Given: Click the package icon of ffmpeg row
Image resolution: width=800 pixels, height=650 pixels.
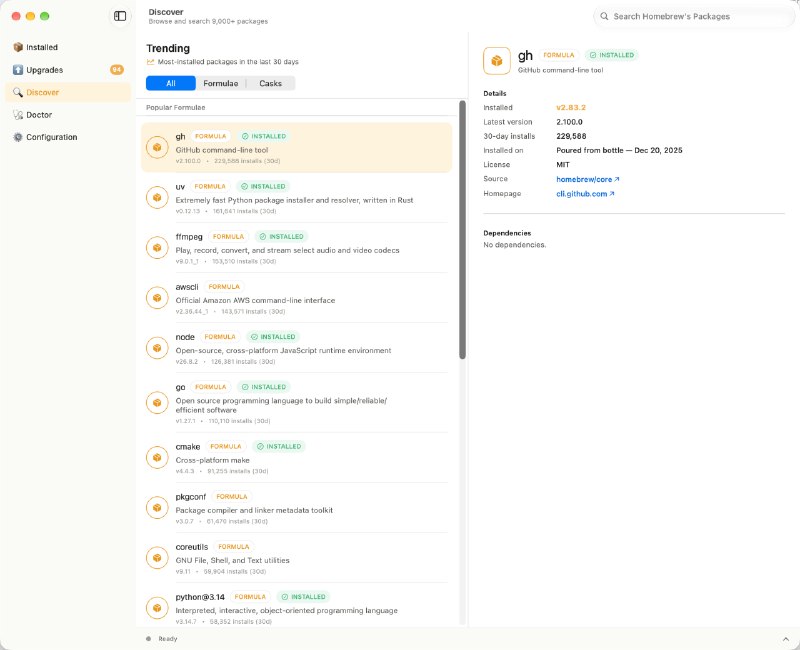Looking at the screenshot, I should coord(157,247).
